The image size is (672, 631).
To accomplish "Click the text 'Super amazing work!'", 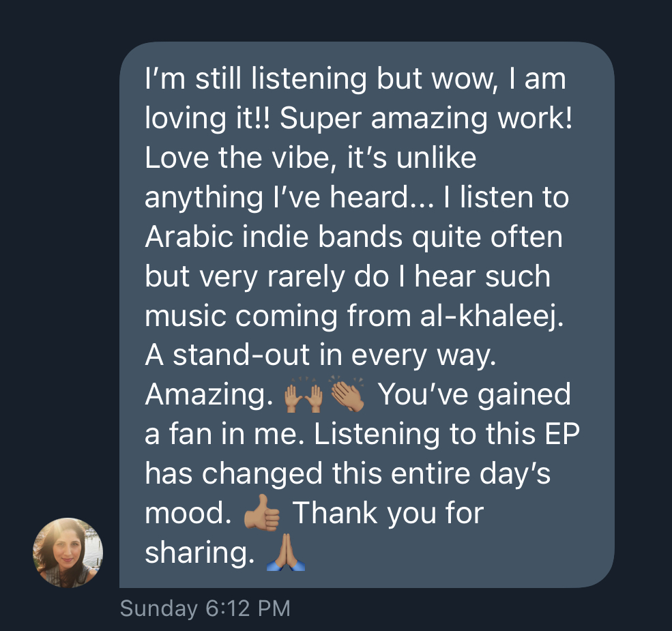I will click(x=426, y=118).
